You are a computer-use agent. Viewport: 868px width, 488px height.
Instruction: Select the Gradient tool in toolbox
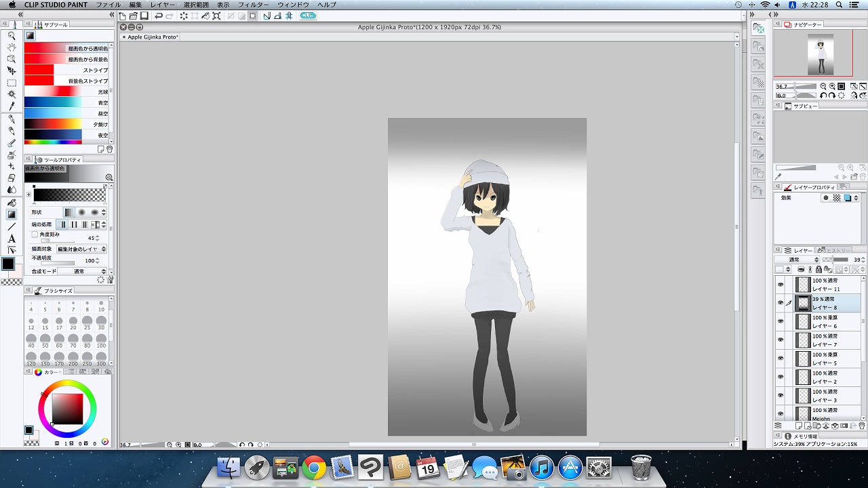tap(12, 214)
